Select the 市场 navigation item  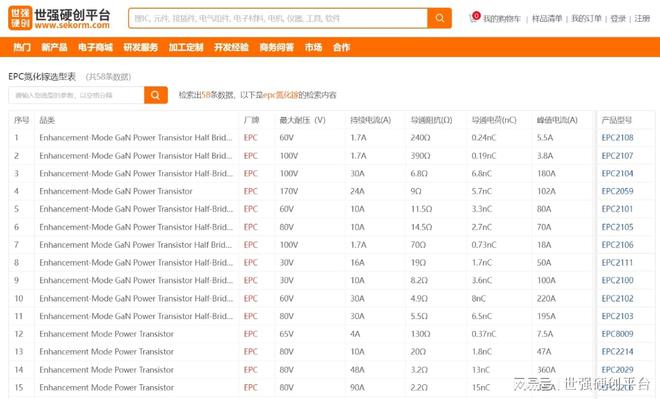pyautogui.click(x=314, y=47)
